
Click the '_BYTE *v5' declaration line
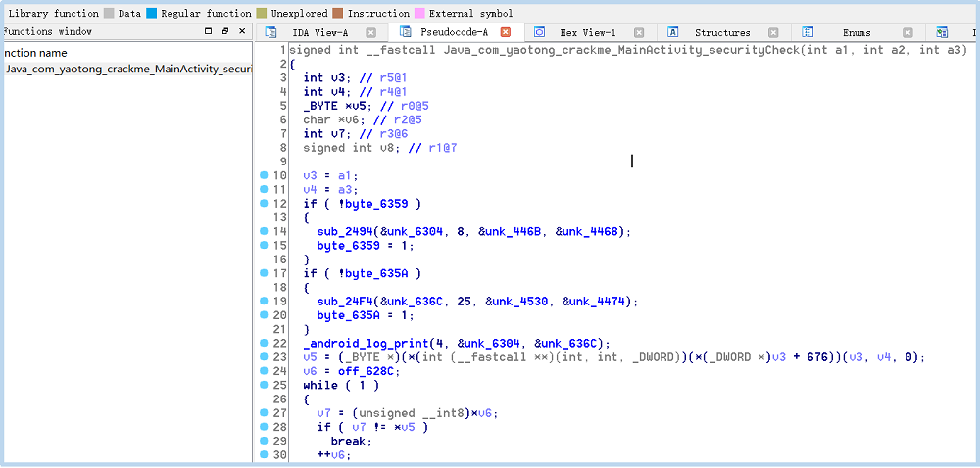[x=367, y=106]
